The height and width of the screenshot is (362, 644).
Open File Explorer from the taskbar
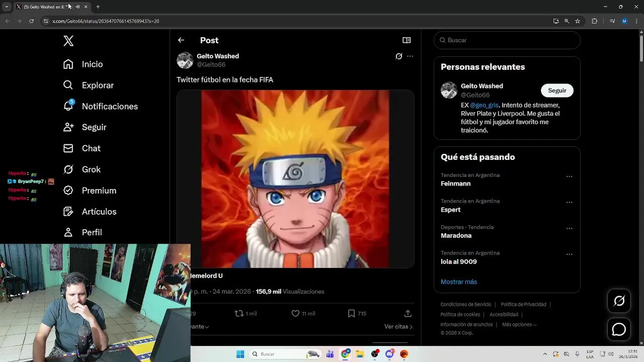point(360,354)
